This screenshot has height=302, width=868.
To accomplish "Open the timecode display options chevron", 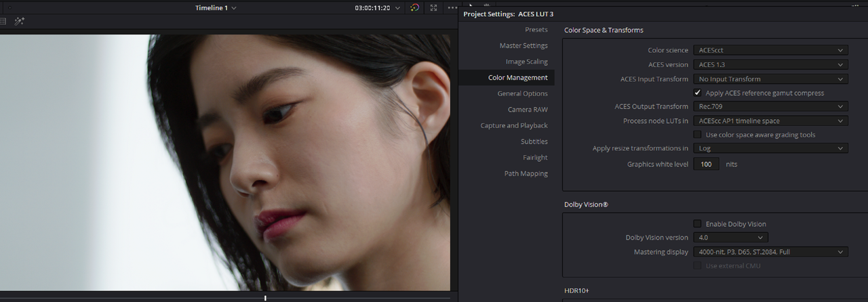I will coord(397,8).
